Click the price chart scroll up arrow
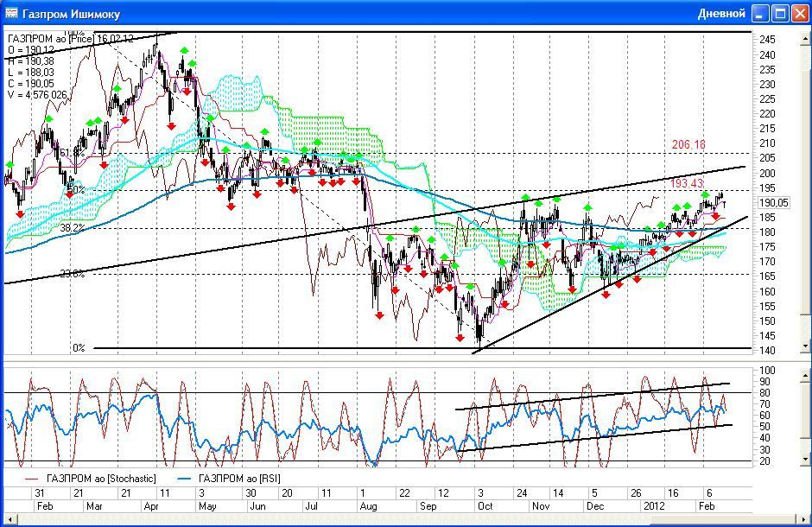The width and height of the screenshot is (812, 527). tap(805, 39)
